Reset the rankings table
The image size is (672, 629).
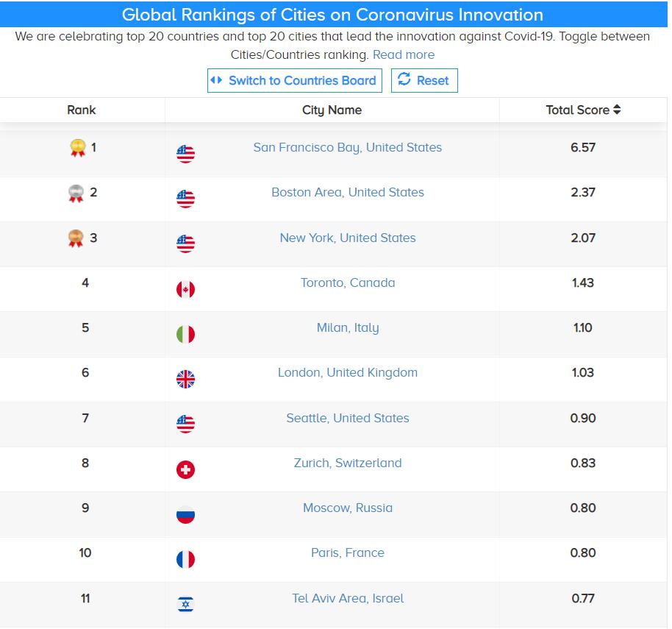click(424, 81)
